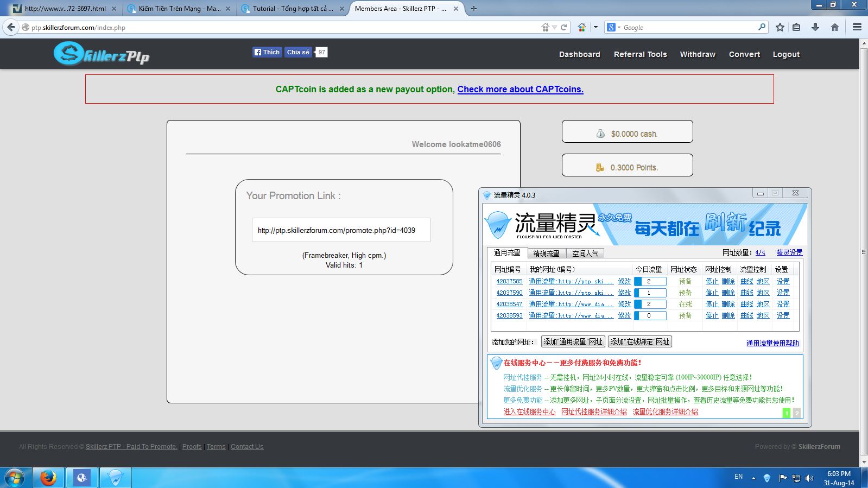Image resolution: width=868 pixels, height=488 pixels.
Task: Show hidden system tray icons
Action: (753, 478)
